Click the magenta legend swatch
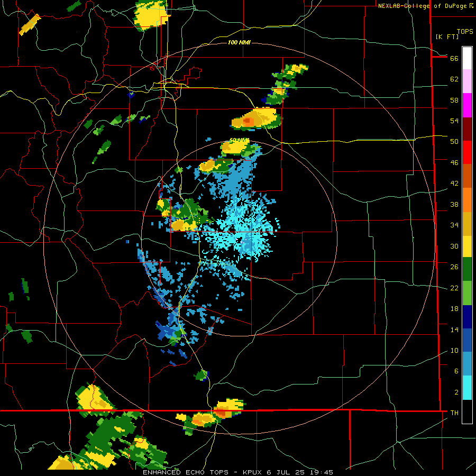Screen dimensions: 476x476 pyautogui.click(x=467, y=105)
